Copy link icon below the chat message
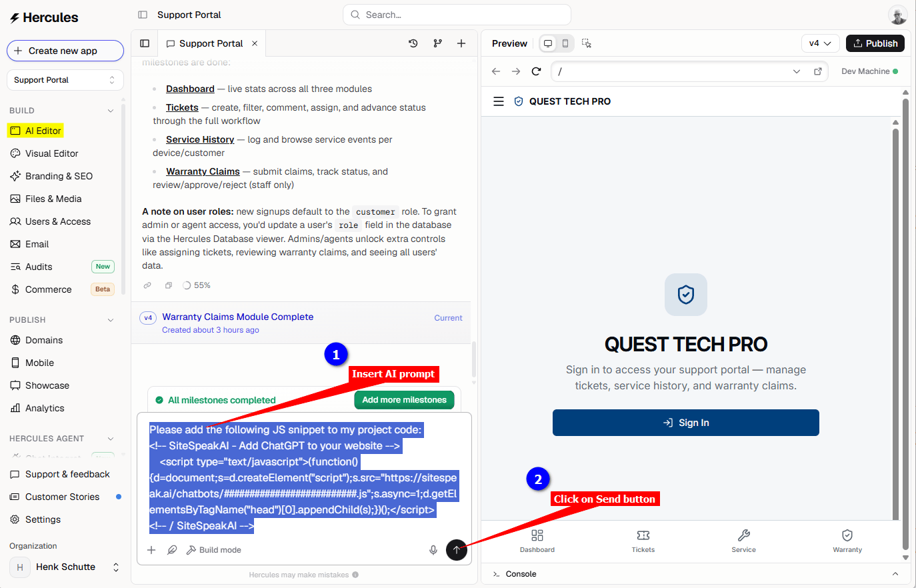This screenshot has height=588, width=916. coord(147,285)
